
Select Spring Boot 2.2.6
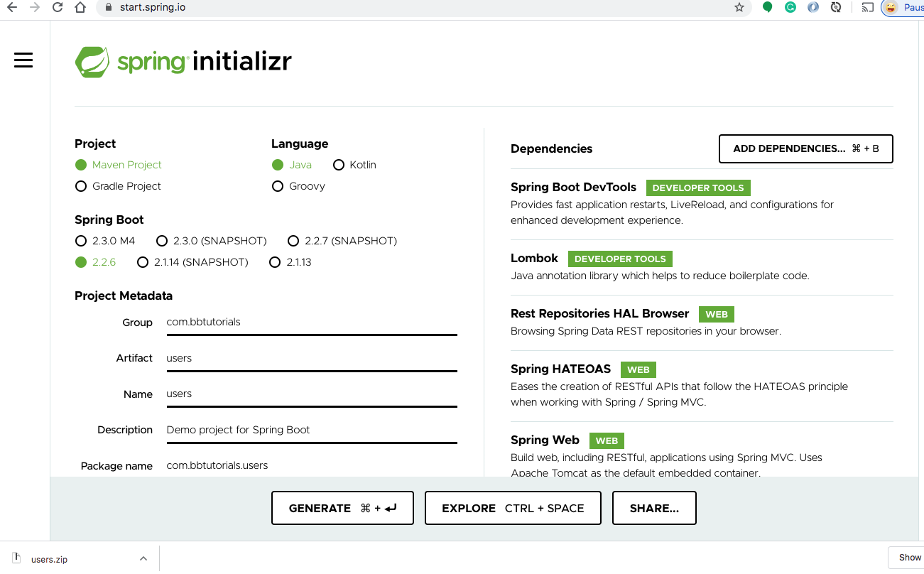pos(95,262)
